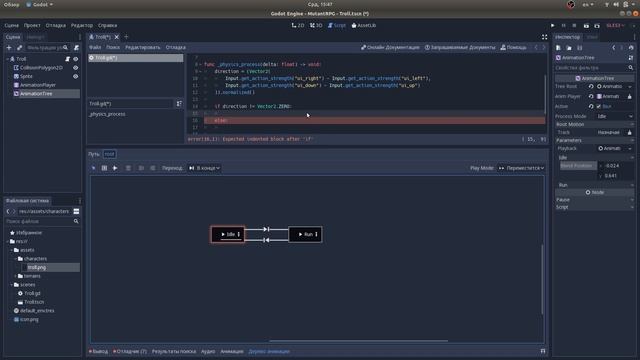
Task: Open the Справка menu
Action: pyautogui.click(x=107, y=25)
